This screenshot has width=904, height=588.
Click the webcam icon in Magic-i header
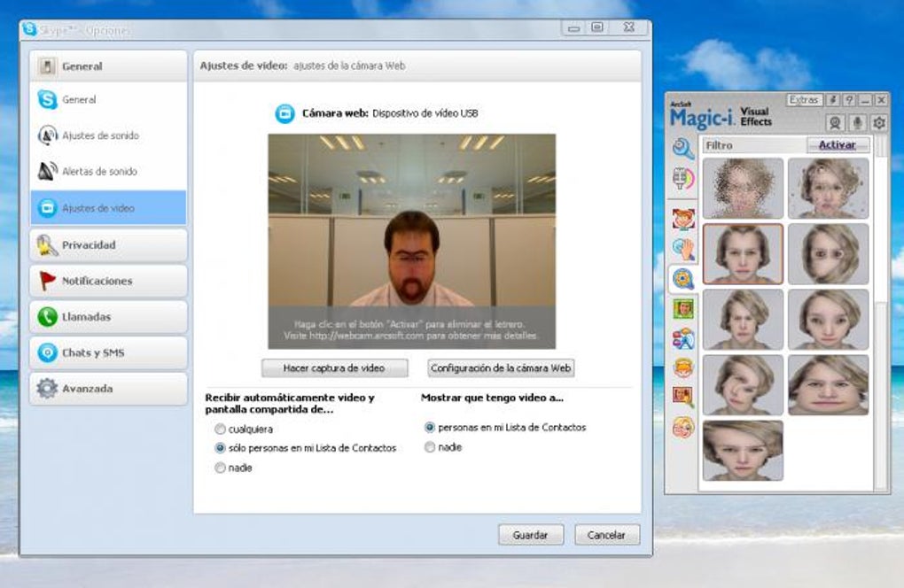click(x=834, y=123)
